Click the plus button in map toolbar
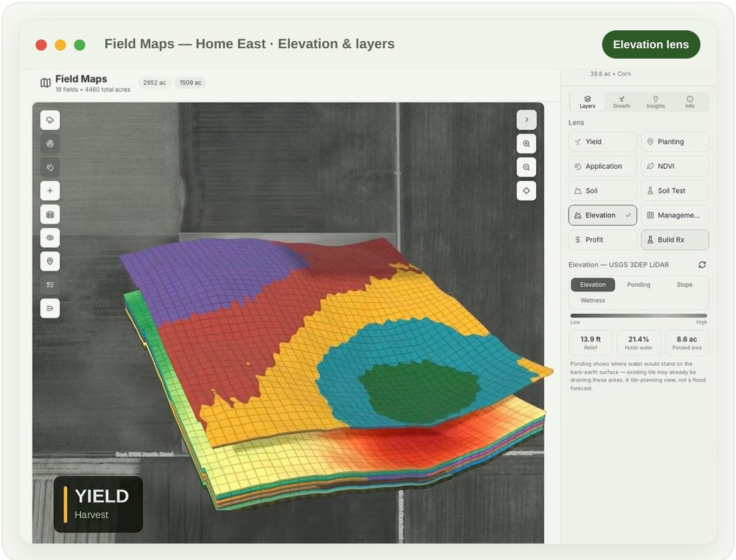Screen dimensions: 736x560 50,190
